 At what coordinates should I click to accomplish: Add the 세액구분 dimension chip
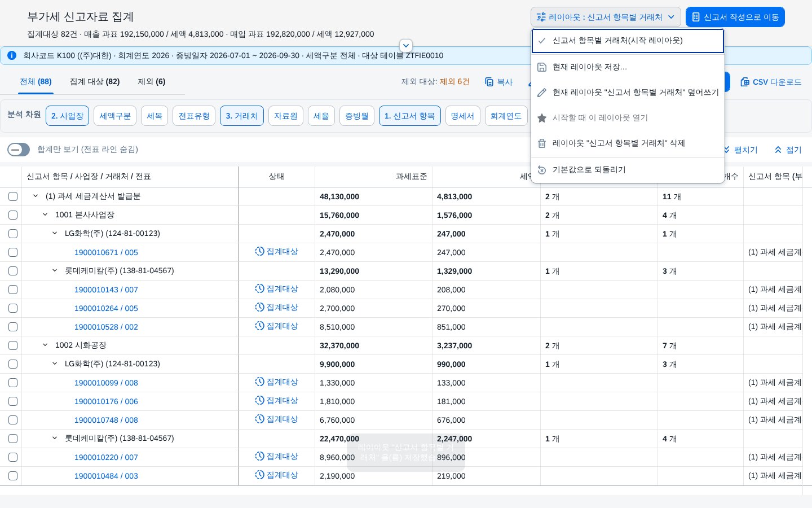(x=115, y=116)
